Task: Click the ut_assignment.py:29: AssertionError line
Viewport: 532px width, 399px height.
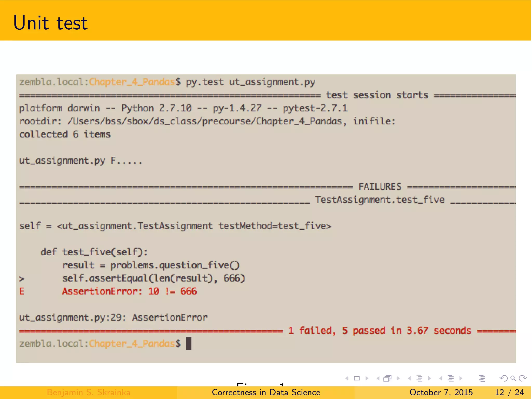Action: pos(113,318)
